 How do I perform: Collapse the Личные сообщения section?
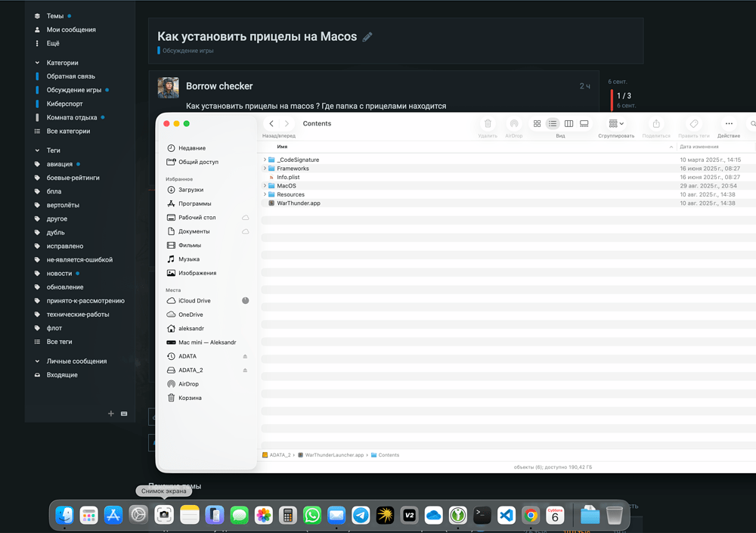tap(37, 361)
